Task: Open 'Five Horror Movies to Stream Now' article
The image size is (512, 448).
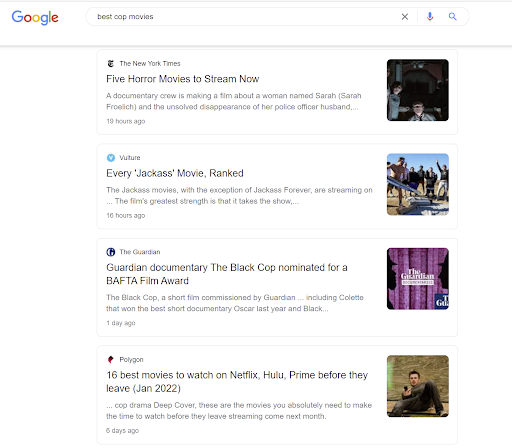Action: point(183,79)
